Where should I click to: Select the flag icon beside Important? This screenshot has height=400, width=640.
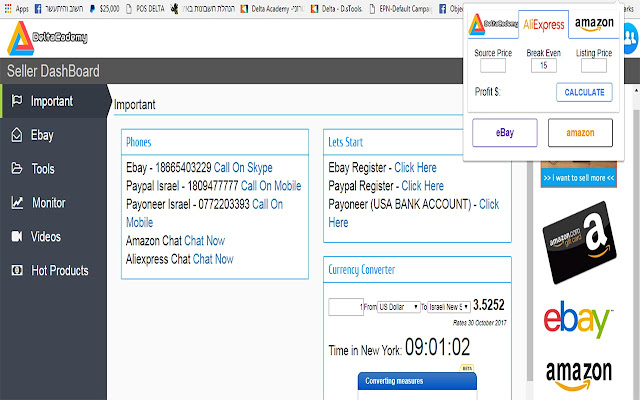pos(17,100)
